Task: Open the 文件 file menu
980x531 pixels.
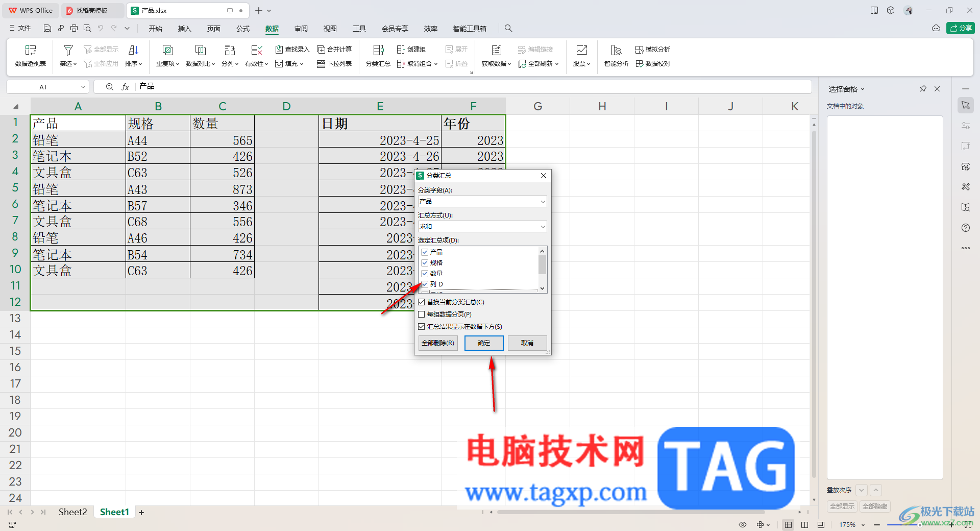Action: 20,29
